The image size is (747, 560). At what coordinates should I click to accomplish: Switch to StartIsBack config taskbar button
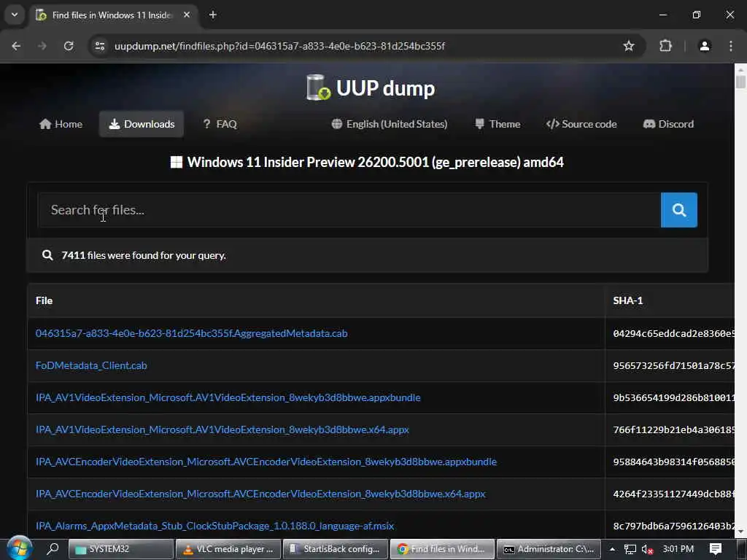click(336, 549)
